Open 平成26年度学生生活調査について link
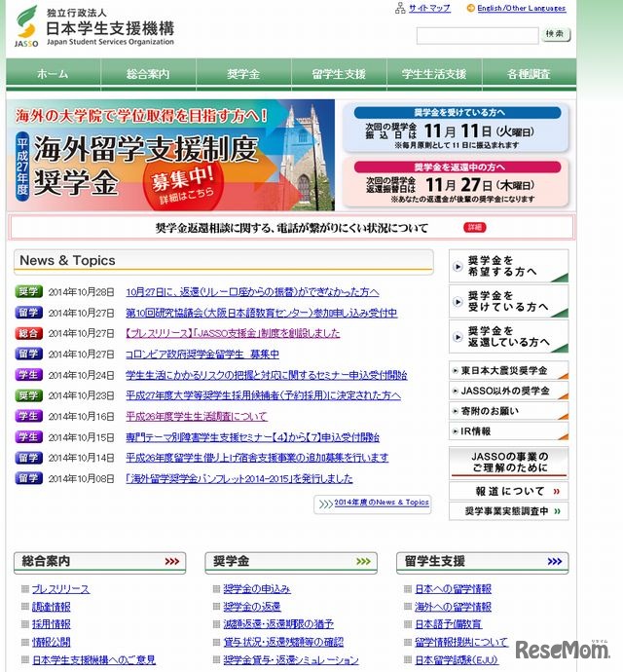 197,416
